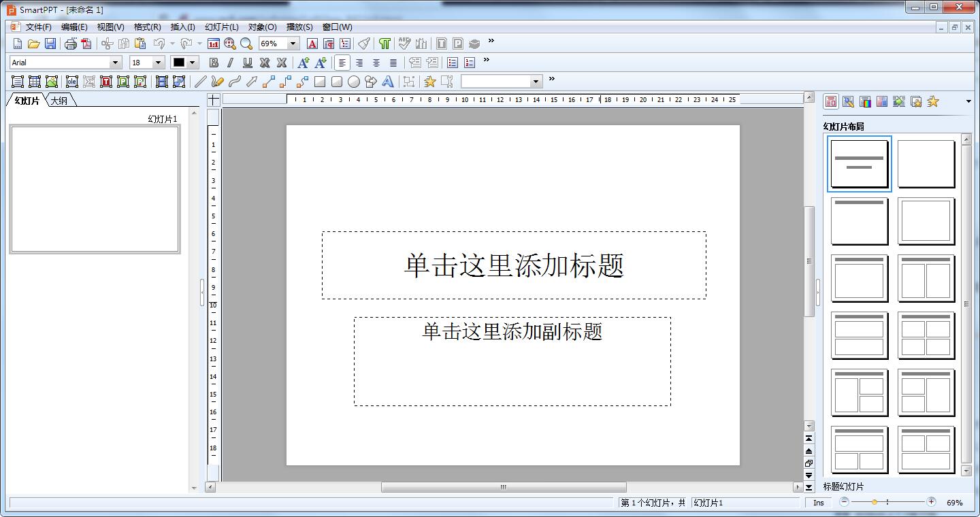This screenshot has height=517, width=980.
Task: Select the Fontwork text tool
Action: 388,81
